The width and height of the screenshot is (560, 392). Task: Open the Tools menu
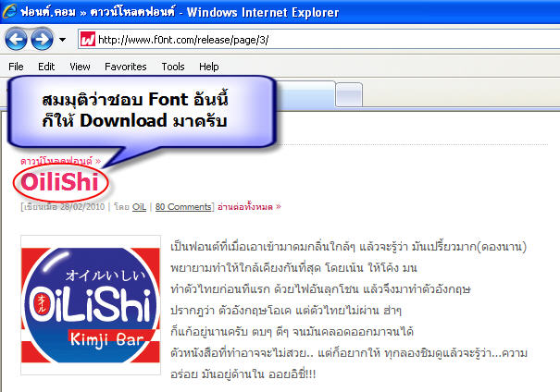pyautogui.click(x=173, y=67)
